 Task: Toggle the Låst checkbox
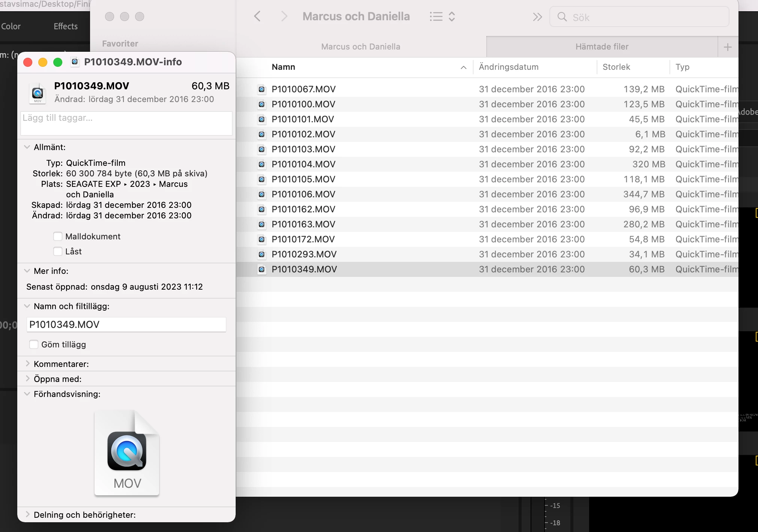(x=58, y=251)
